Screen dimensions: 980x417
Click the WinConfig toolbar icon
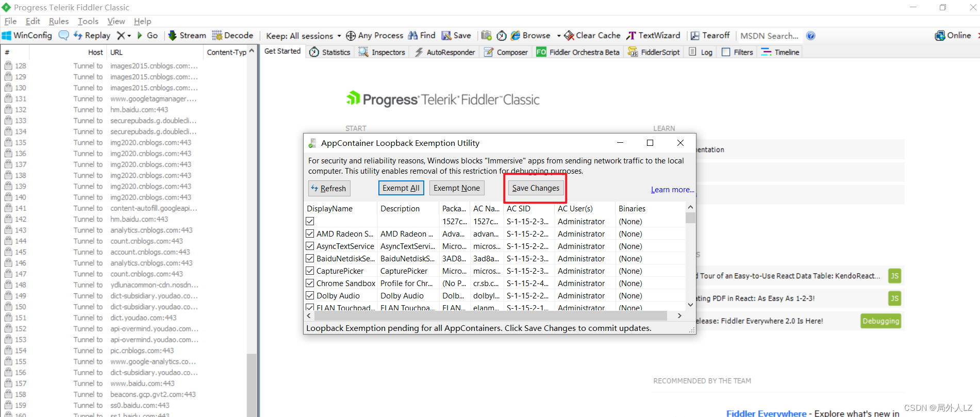[x=27, y=36]
